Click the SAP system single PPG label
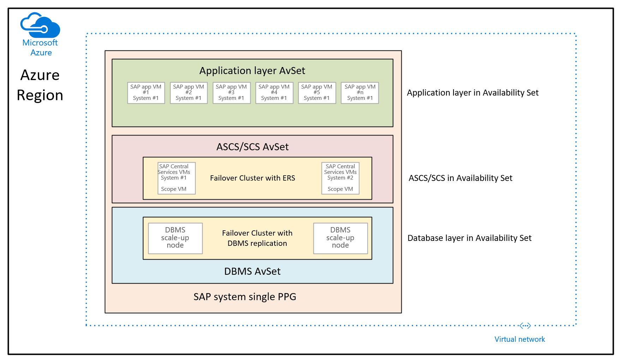623x364 pixels. point(245,297)
